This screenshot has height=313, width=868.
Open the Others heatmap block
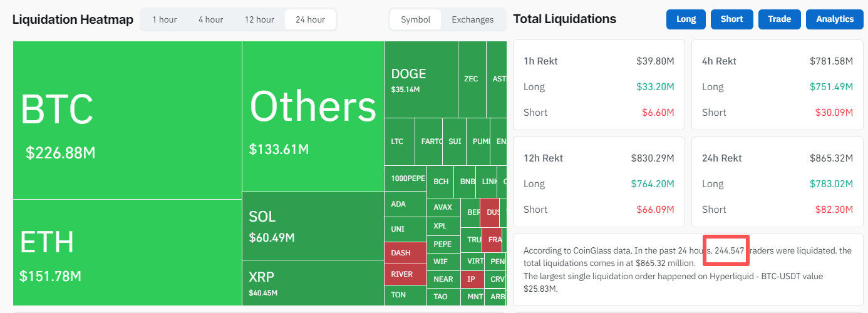[313, 116]
